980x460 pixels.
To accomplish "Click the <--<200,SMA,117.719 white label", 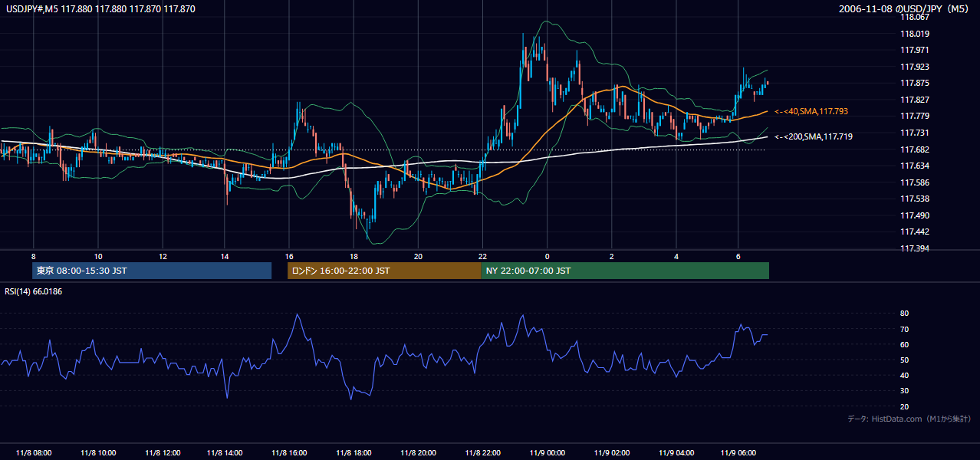I will (814, 136).
